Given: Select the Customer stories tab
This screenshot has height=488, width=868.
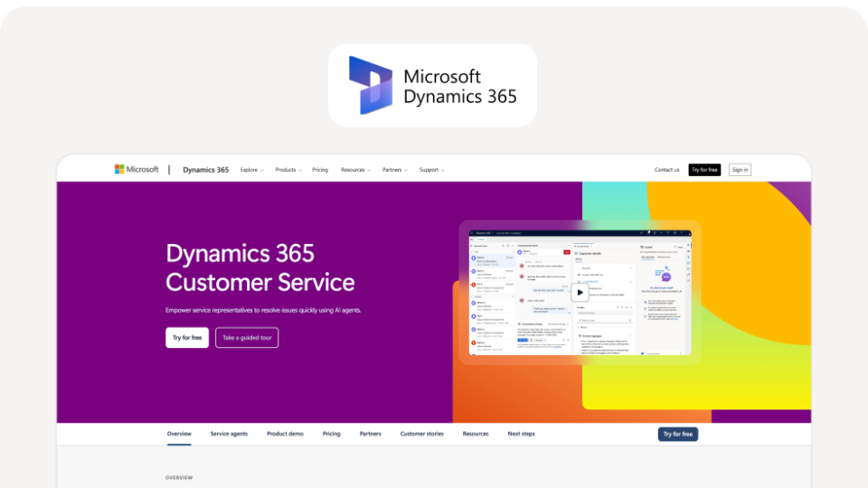Looking at the screenshot, I should point(422,434).
